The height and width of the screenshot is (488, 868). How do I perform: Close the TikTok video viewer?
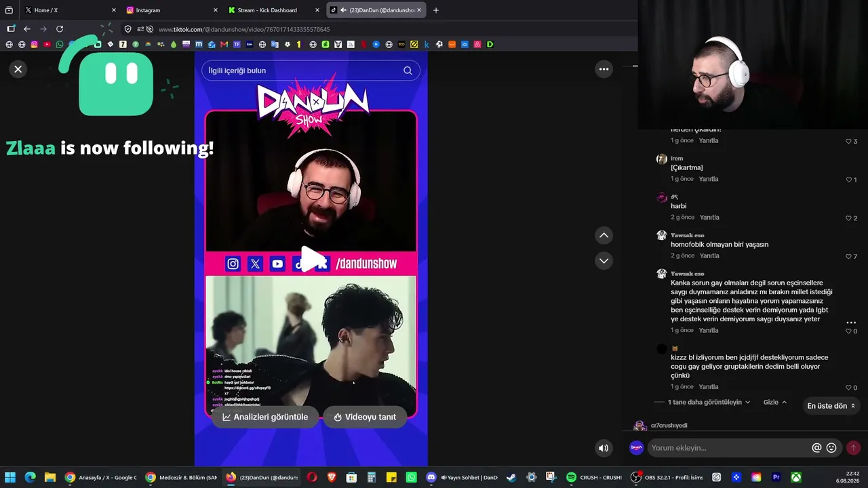click(18, 69)
